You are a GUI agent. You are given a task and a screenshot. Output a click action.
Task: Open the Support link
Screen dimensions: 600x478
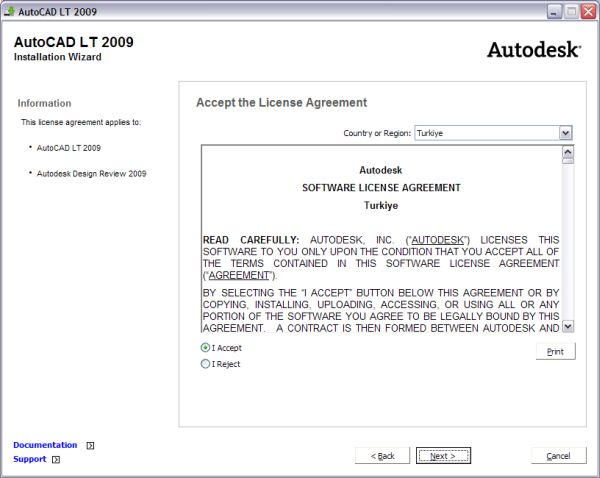coord(29,459)
